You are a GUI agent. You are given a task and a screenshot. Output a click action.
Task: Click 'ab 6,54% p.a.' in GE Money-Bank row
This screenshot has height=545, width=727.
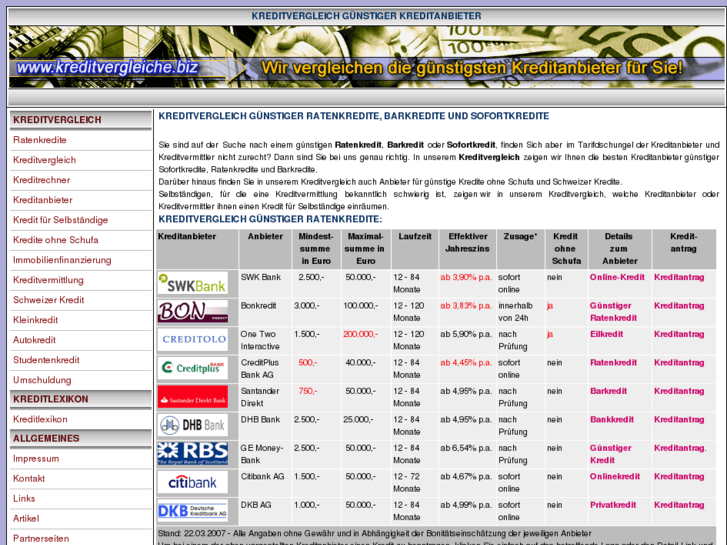[x=466, y=448]
